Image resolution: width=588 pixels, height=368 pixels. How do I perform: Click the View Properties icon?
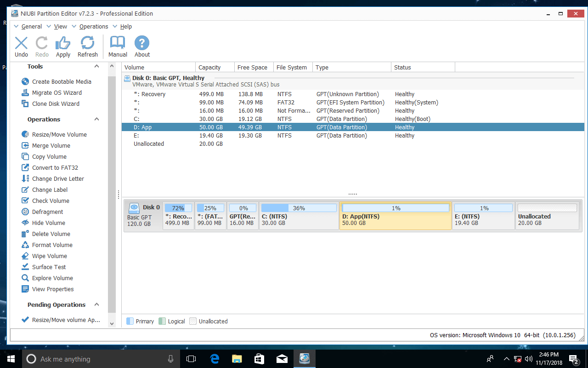coord(25,289)
